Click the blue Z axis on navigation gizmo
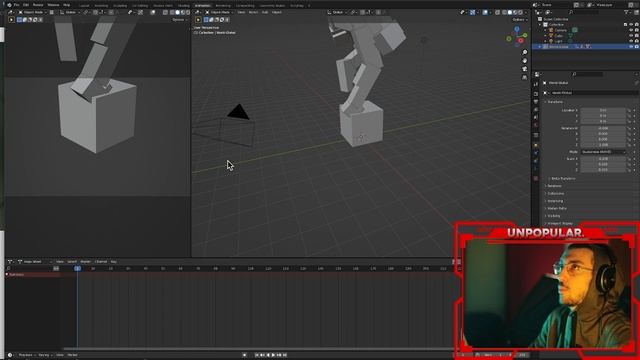Viewport: 640px width, 360px height. tap(517, 29)
